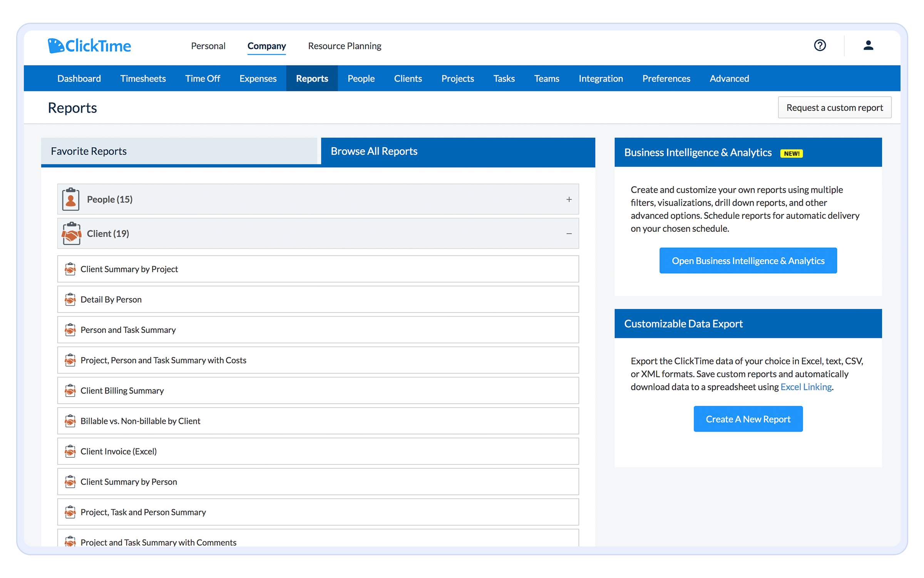Collapse the Client (19) section minus sign

[x=569, y=234]
